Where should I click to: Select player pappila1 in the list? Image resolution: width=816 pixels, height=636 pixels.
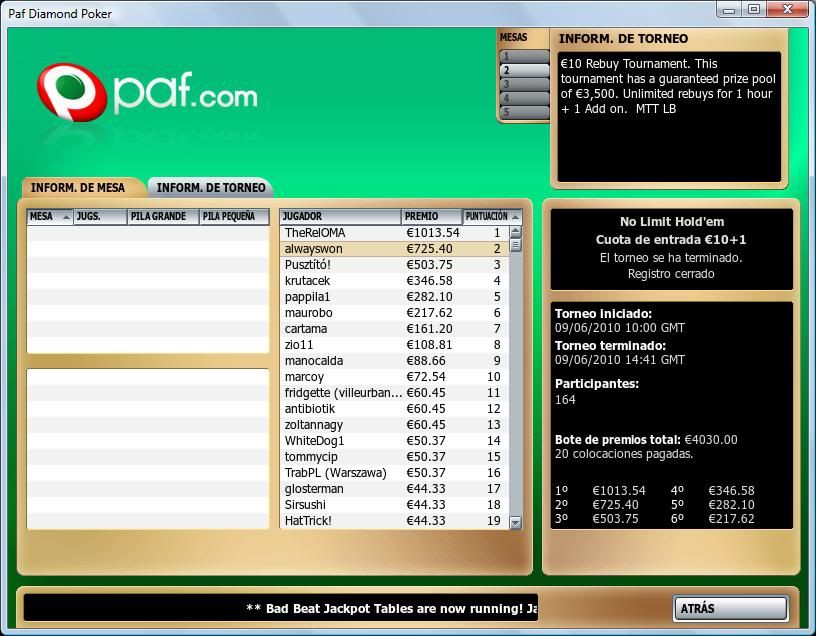tap(394, 297)
